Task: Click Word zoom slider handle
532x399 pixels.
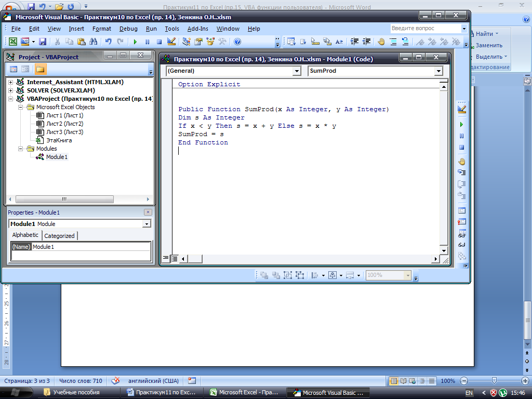Action: 494,381
